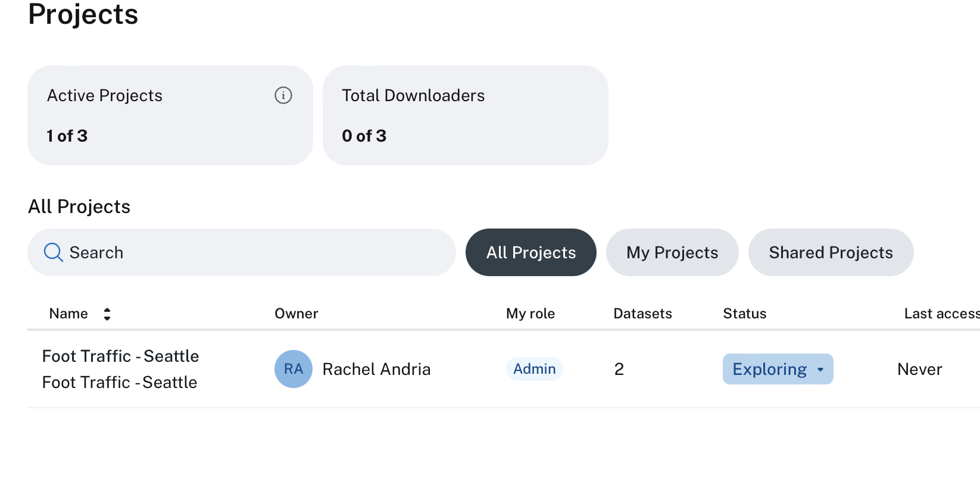
Task: Click the Datasets column header
Action: click(642, 314)
